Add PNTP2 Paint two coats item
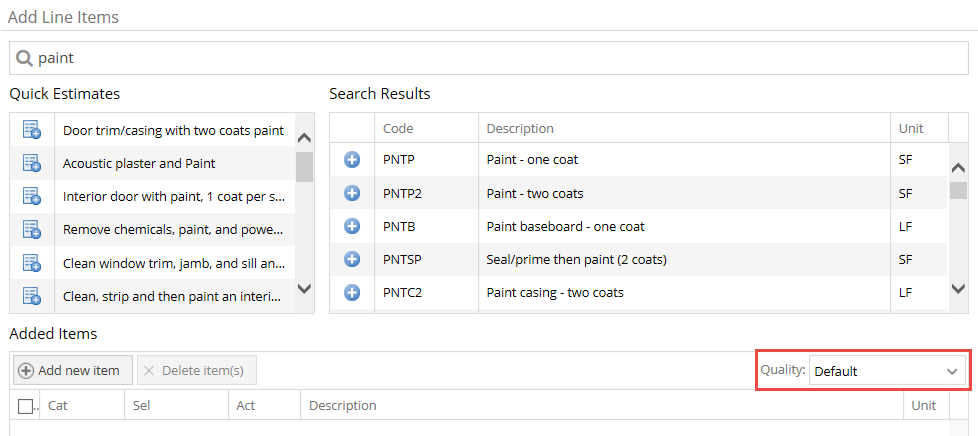 pos(352,193)
